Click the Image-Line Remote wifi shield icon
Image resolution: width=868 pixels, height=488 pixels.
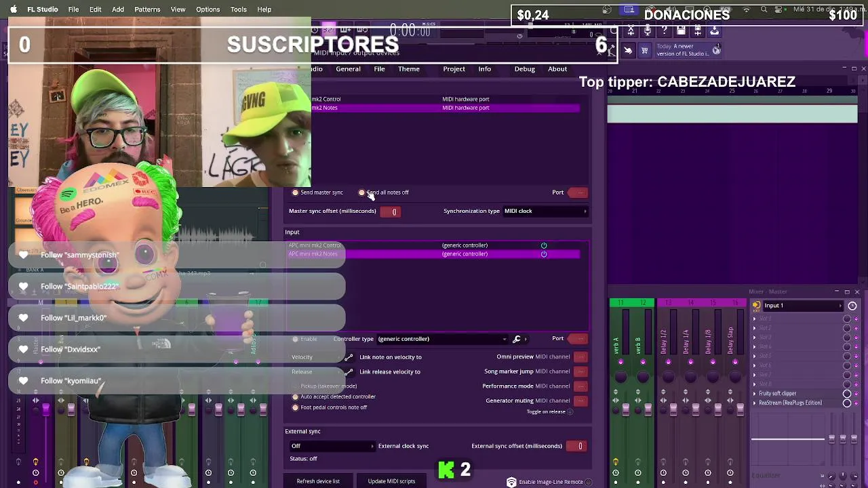[511, 482]
